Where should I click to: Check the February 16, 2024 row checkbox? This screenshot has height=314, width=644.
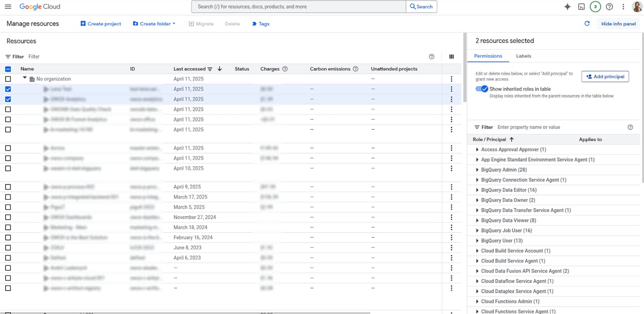(x=8, y=238)
